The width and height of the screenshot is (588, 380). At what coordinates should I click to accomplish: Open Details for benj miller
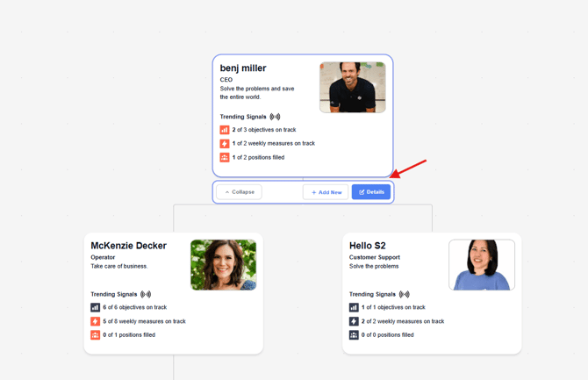pos(371,192)
